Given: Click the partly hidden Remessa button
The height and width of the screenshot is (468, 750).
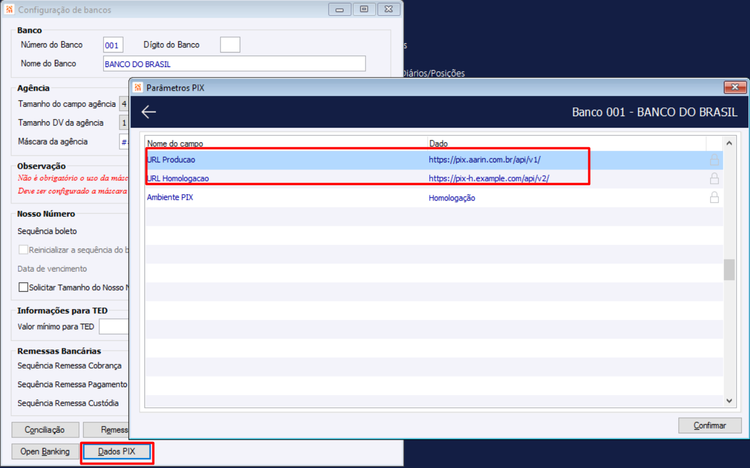Looking at the screenshot, I should coord(106,430).
